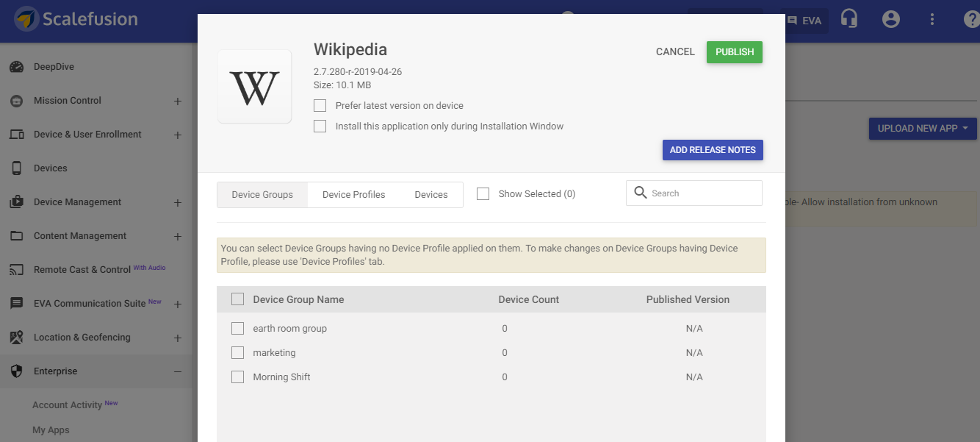The image size is (980, 442).
Task: Click the Device Count column header
Action: tap(529, 299)
